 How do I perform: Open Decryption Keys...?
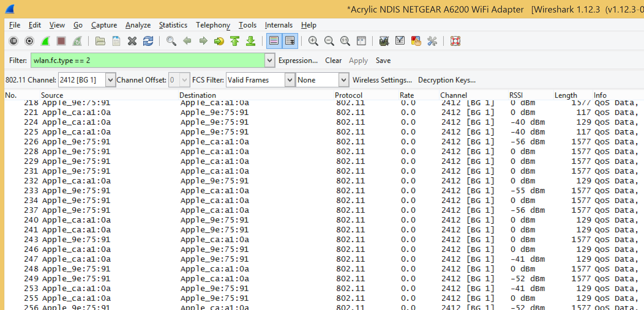[x=447, y=80]
